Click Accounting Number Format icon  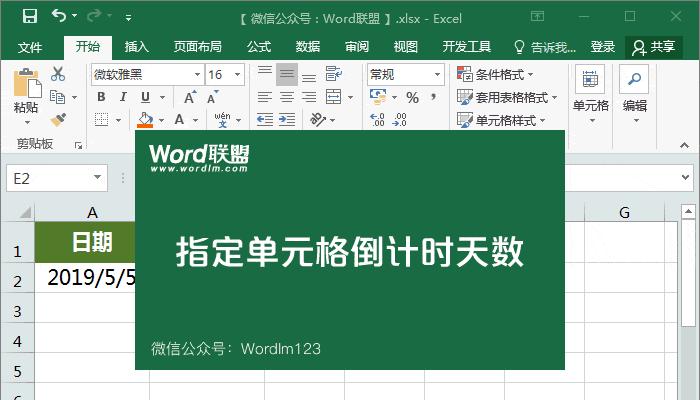coord(378,97)
